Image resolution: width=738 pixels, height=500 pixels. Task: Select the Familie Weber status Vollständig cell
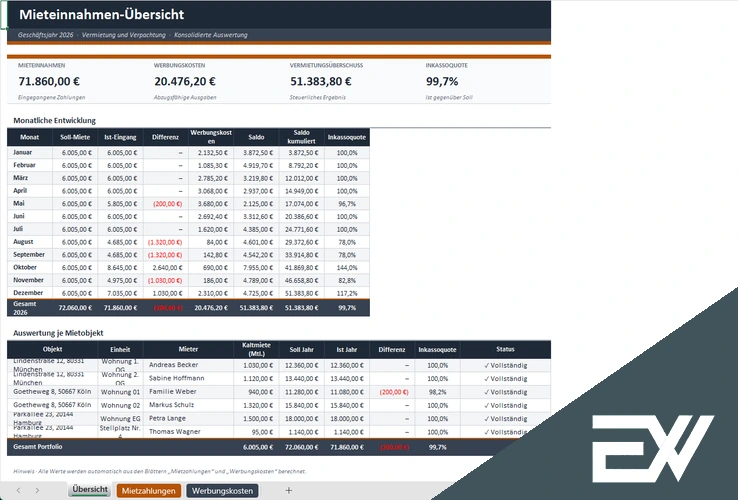point(505,392)
